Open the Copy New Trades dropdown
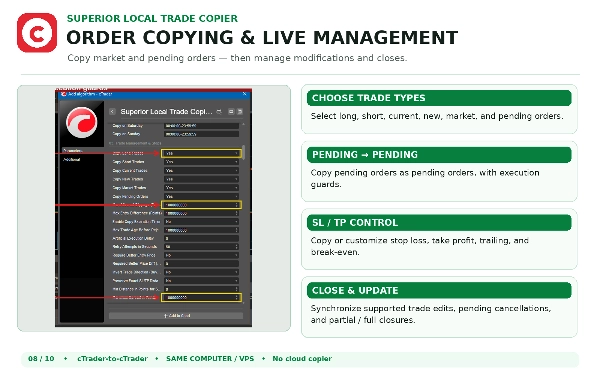 pos(202,179)
